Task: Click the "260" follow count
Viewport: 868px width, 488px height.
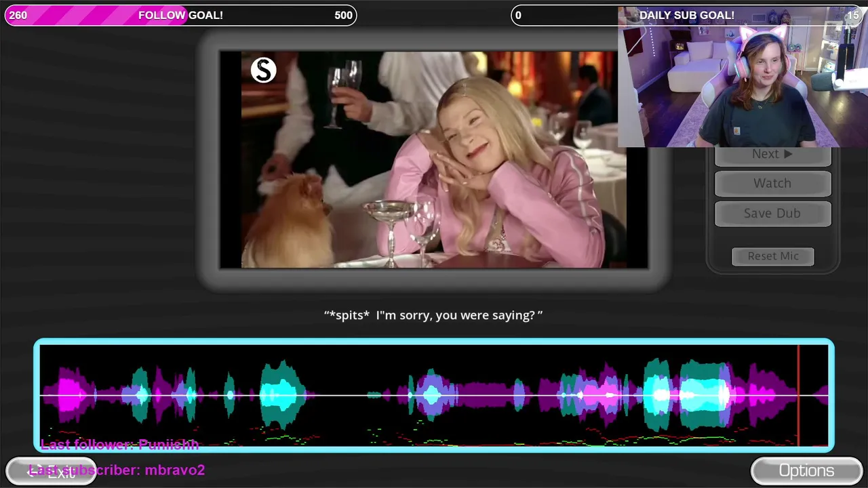Action: click(18, 16)
